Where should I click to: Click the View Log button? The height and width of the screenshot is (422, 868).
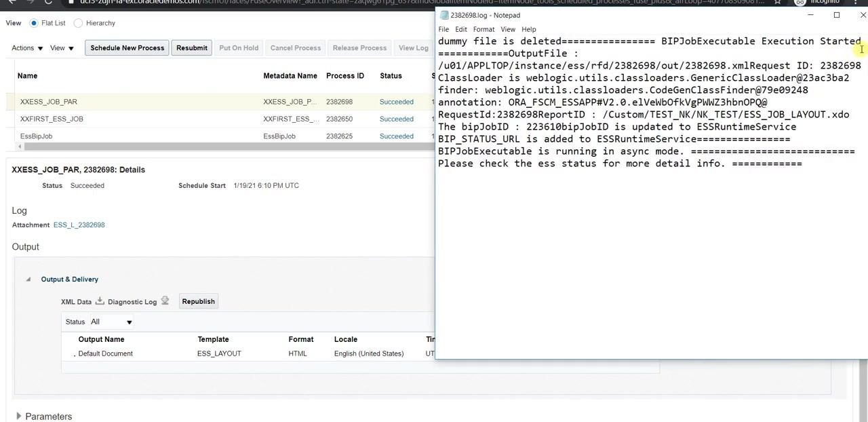point(414,48)
